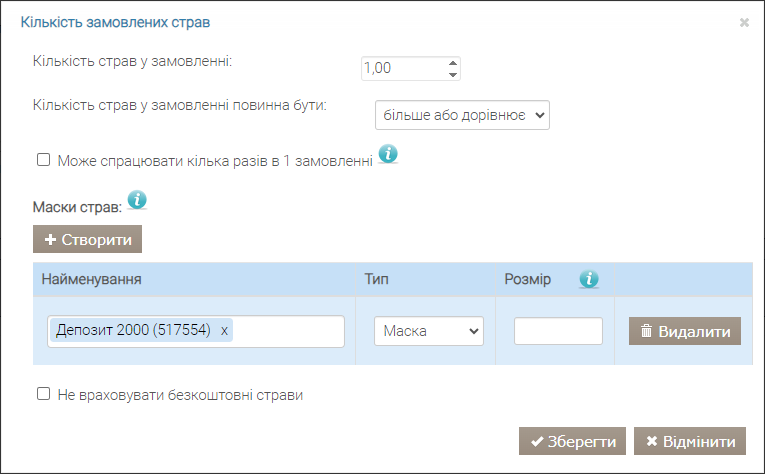Click info icon next to 'Може спрацювати кілька разів'
This screenshot has height=474, width=765.
coord(388,154)
